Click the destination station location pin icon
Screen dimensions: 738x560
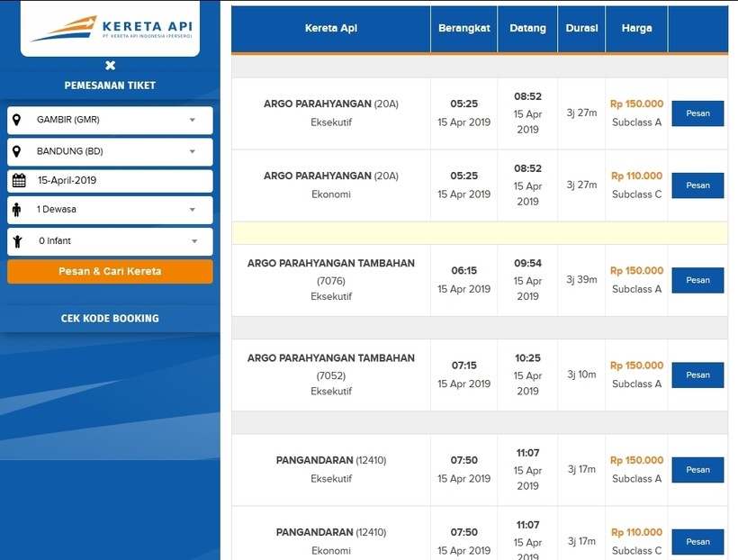(17, 151)
